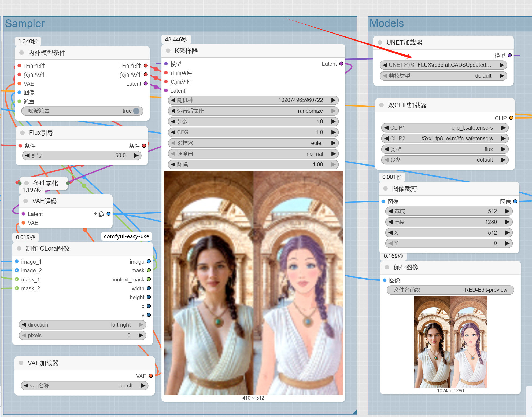Click the 降噪 denoise 1.00 slider field
This screenshot has width=532, height=417.
(x=253, y=164)
